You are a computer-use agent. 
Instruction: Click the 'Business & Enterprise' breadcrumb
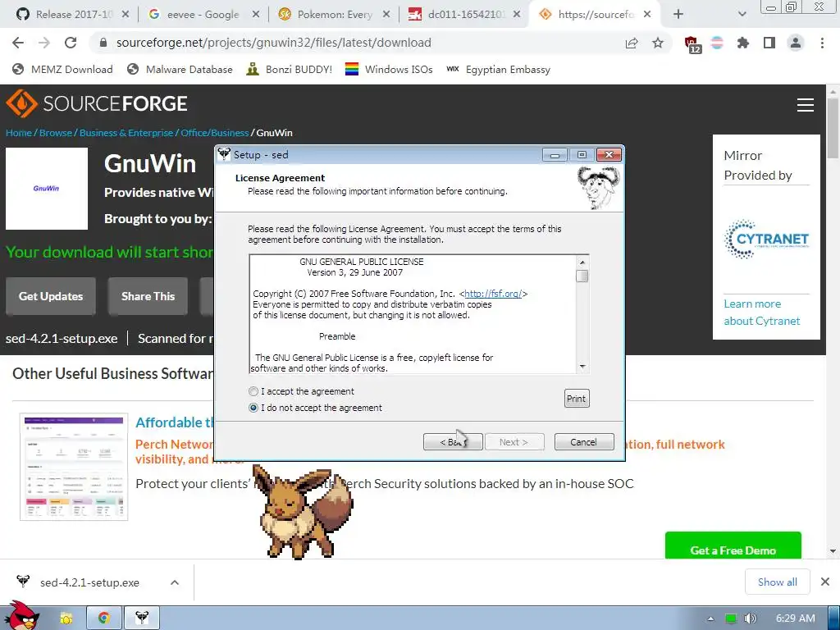(126, 133)
